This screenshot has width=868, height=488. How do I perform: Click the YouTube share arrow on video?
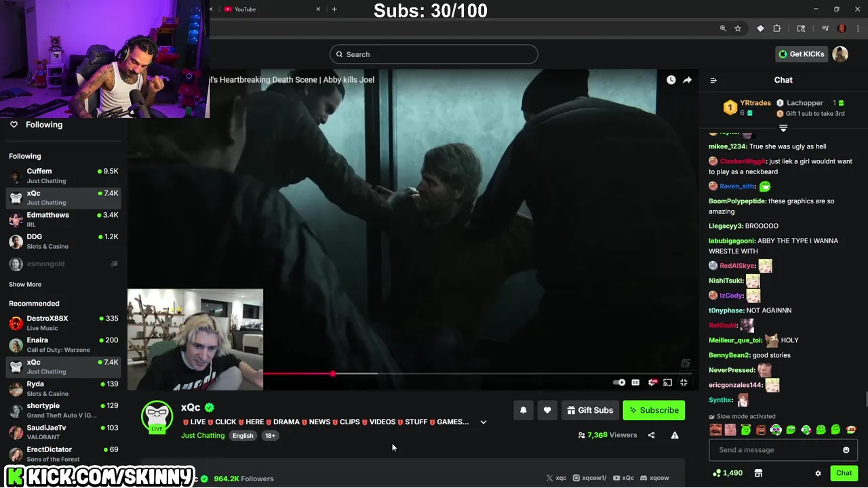tap(687, 80)
